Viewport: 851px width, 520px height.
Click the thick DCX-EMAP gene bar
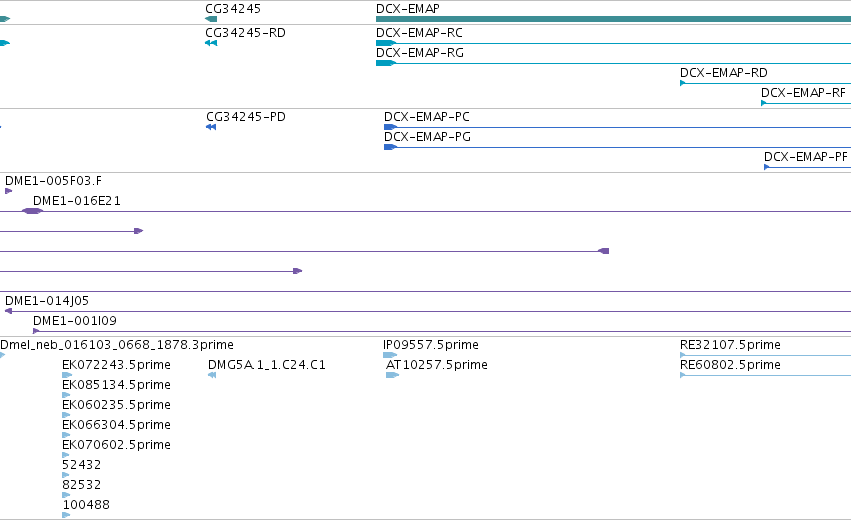tap(613, 19)
